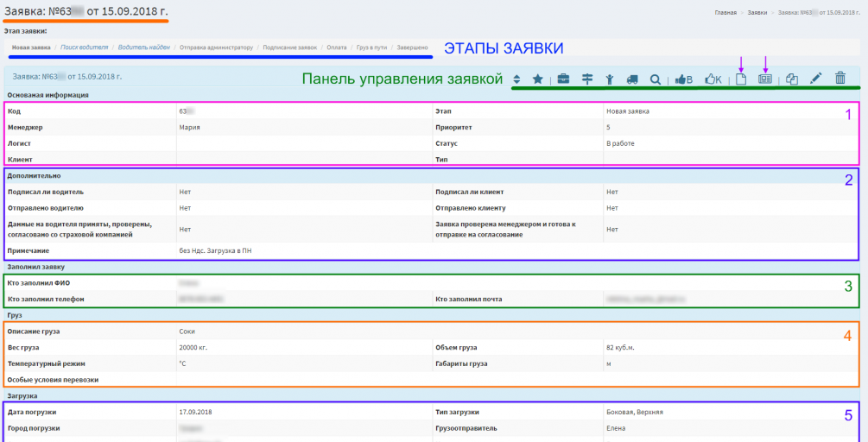The width and height of the screenshot is (868, 442).
Task: Click the loading type Боковая, Верхняя
Action: point(635,412)
